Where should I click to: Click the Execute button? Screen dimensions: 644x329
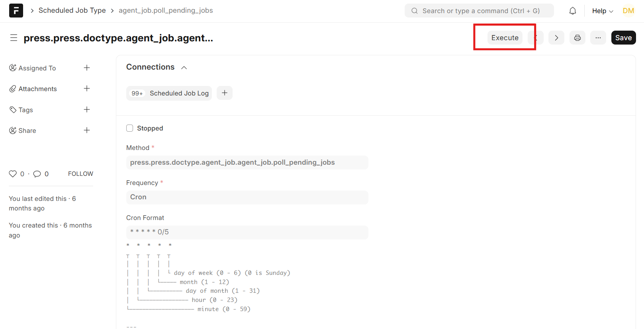click(x=505, y=38)
